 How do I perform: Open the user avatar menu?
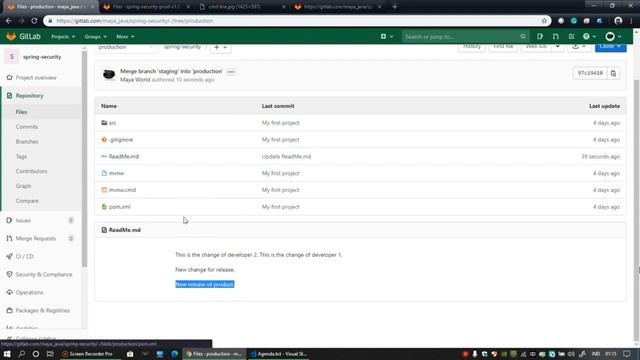pyautogui.click(x=613, y=37)
